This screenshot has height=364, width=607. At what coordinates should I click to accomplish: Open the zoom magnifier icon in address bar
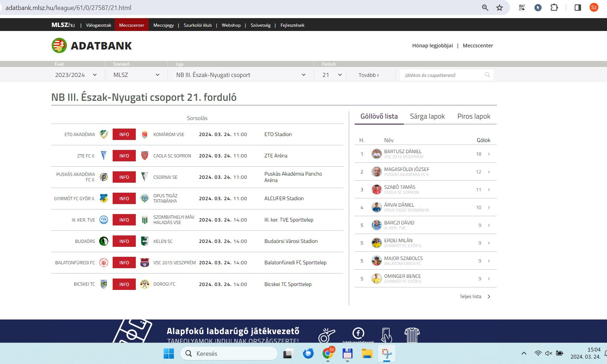[x=485, y=7]
